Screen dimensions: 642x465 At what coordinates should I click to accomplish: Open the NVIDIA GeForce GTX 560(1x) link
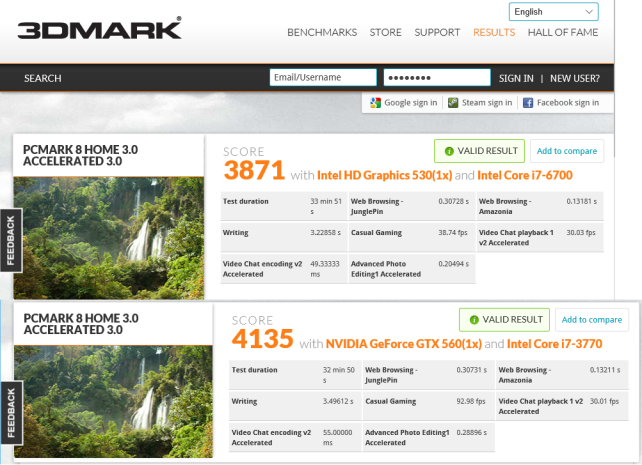point(404,344)
